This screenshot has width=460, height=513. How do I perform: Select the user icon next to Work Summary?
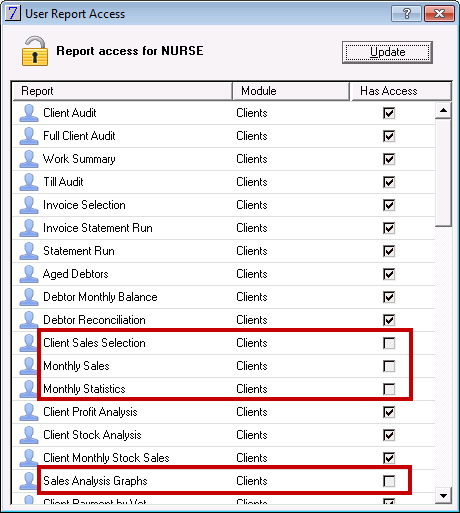pos(29,159)
